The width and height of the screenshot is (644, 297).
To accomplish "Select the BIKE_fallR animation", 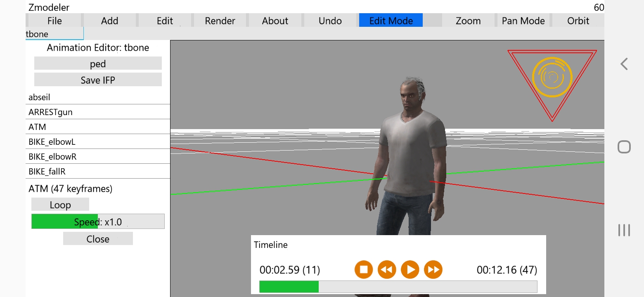I will point(98,171).
